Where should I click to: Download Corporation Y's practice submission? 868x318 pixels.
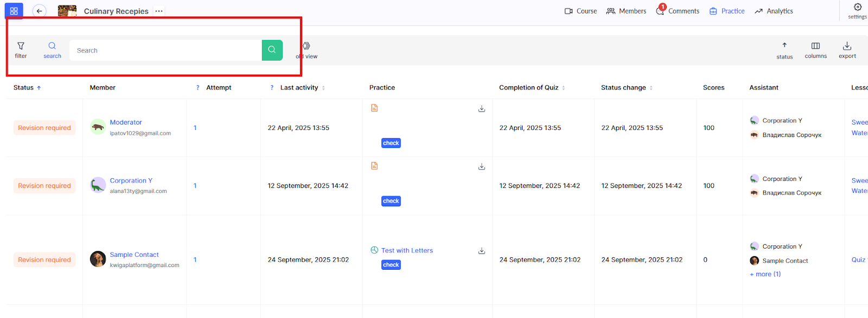pos(481,167)
